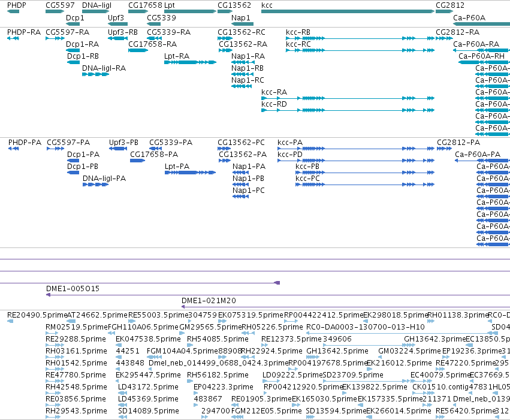Select the kcc-RD transcript label
Viewport: 510px width, 420px height.
[x=274, y=104]
